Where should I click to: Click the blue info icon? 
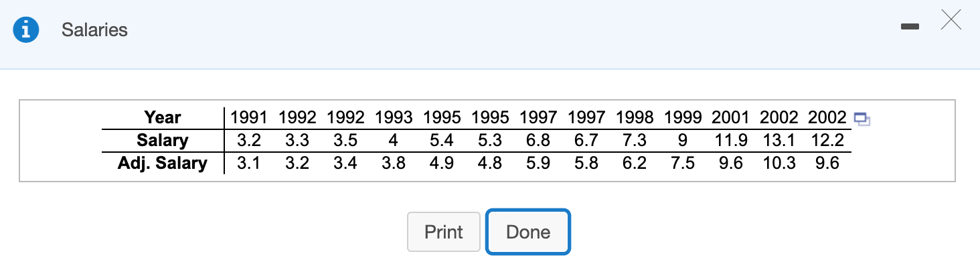[x=25, y=29]
